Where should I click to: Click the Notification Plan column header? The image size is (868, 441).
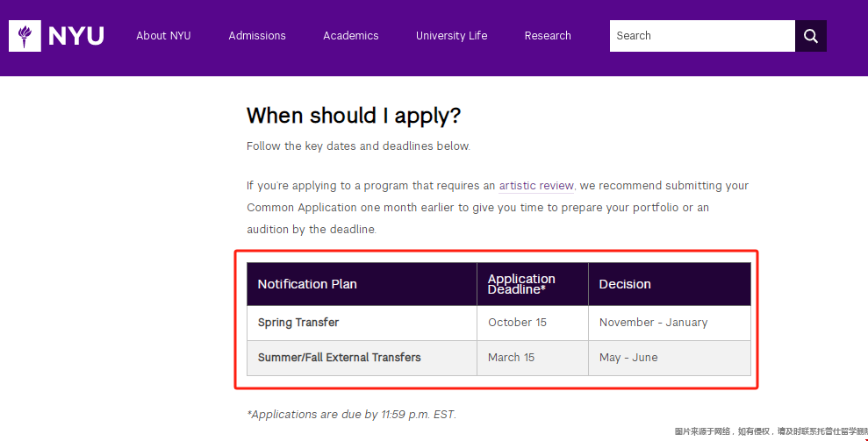(x=307, y=284)
